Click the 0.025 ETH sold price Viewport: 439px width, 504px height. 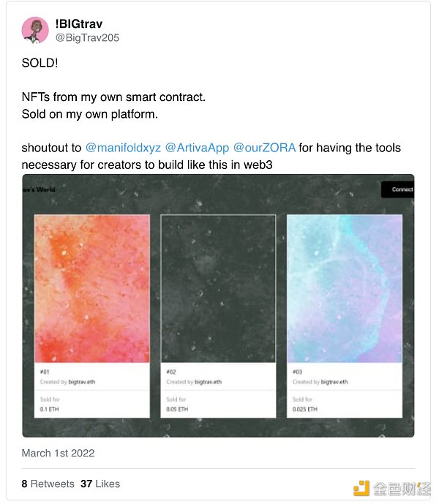tap(304, 410)
